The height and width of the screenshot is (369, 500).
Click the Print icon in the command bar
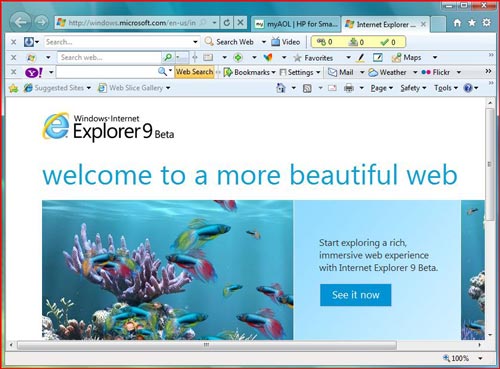coord(349,88)
